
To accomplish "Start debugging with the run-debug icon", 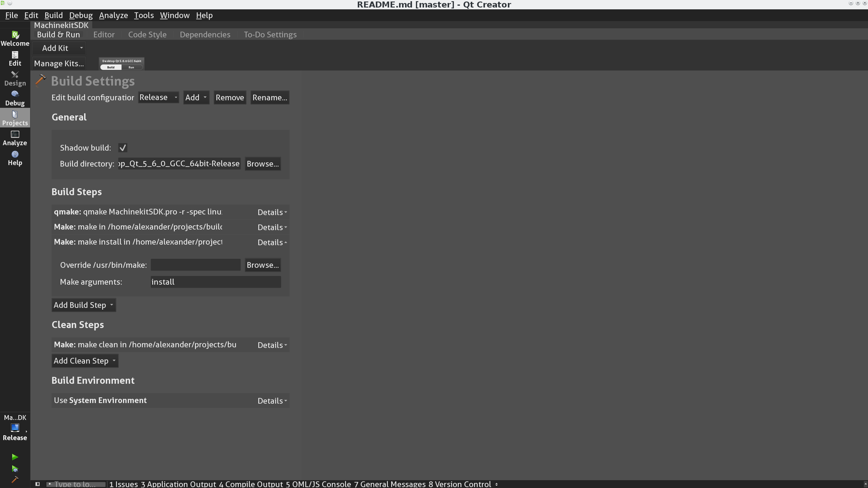I will [15, 468].
